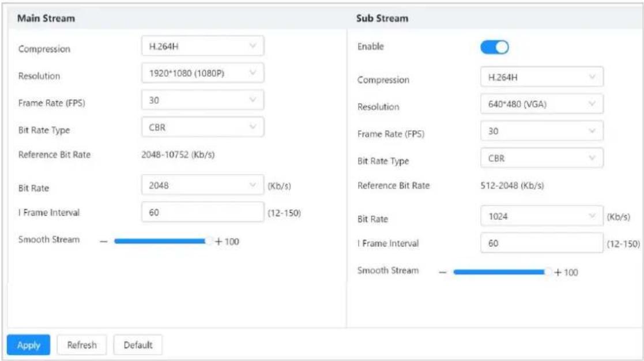Click minus icon of Sub Stream Smooth Stream

(442, 272)
